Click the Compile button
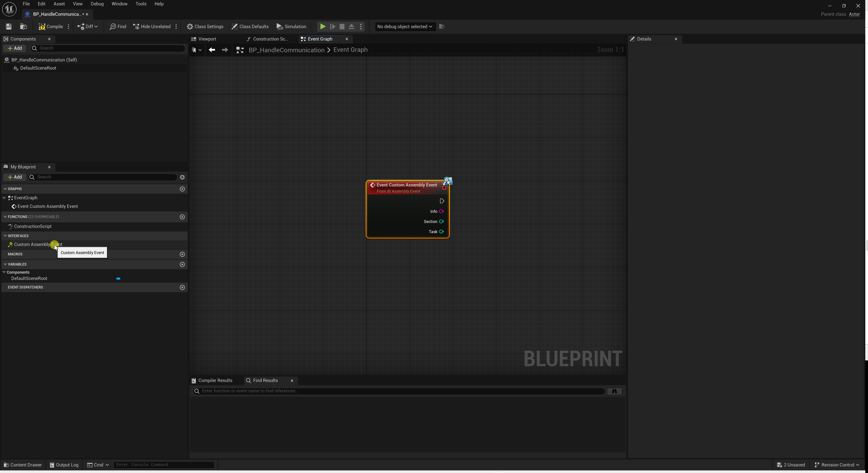The height and width of the screenshot is (473, 868). [x=51, y=27]
